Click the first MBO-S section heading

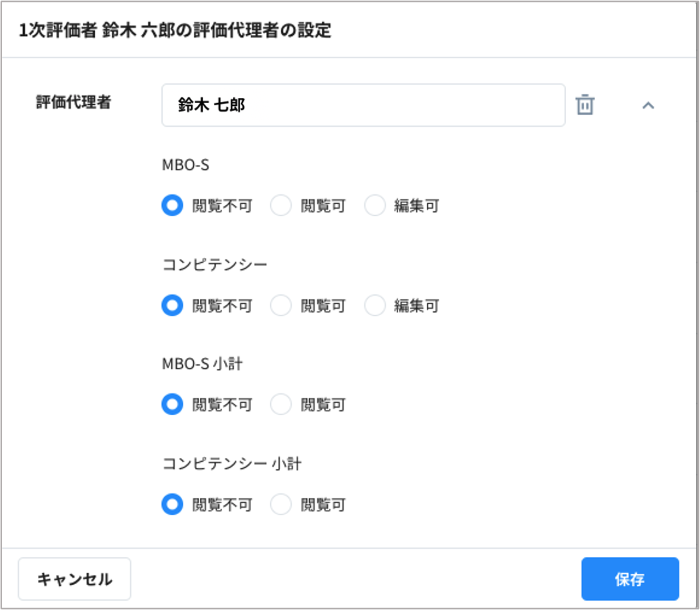click(x=185, y=165)
